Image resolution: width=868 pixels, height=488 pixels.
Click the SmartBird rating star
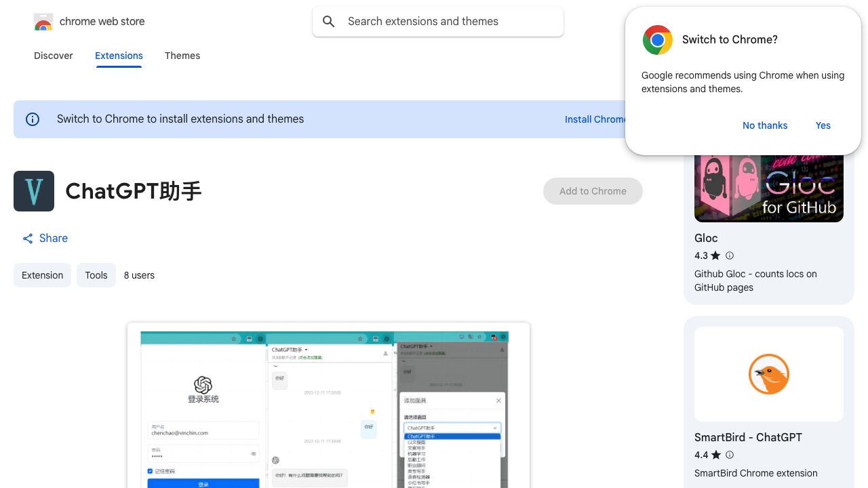[x=715, y=455]
